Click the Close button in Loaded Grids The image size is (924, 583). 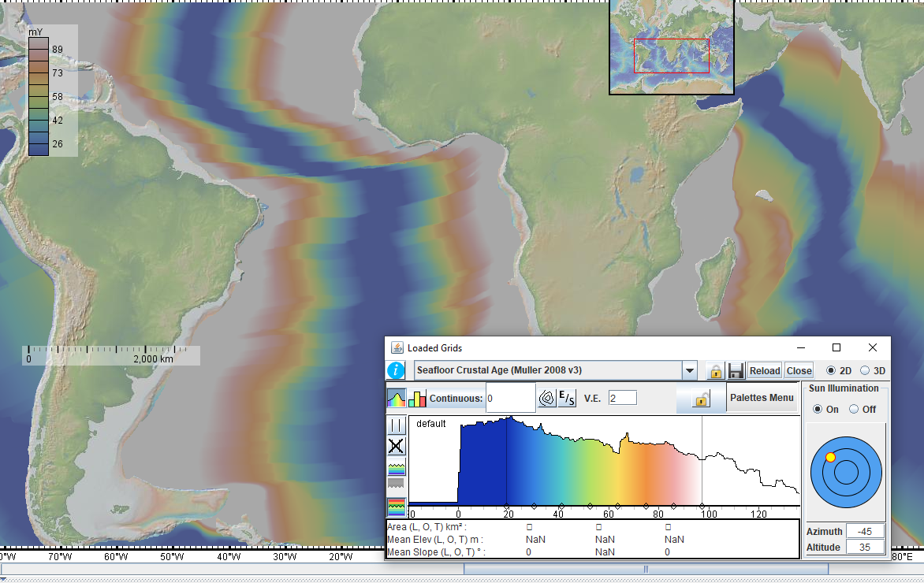coord(799,371)
